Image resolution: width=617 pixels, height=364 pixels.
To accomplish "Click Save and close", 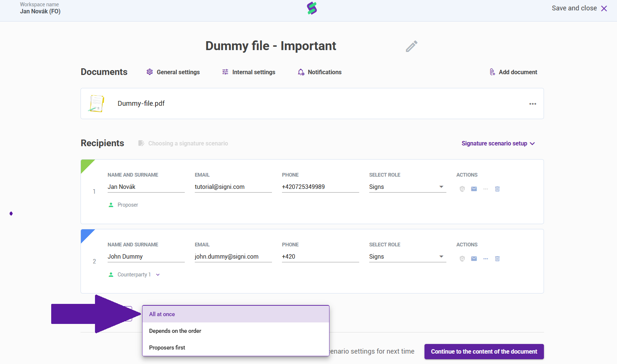I will click(579, 8).
